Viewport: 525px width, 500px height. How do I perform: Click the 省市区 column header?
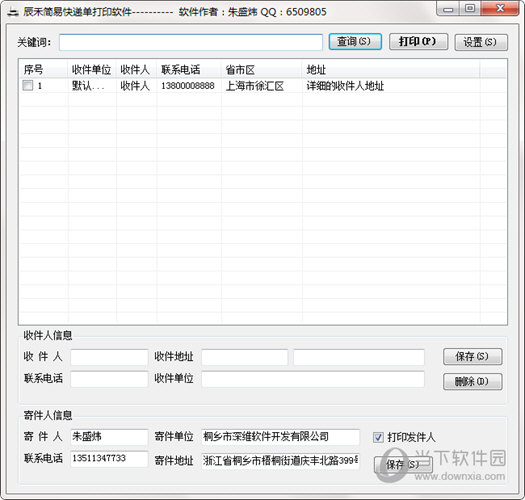(x=261, y=70)
